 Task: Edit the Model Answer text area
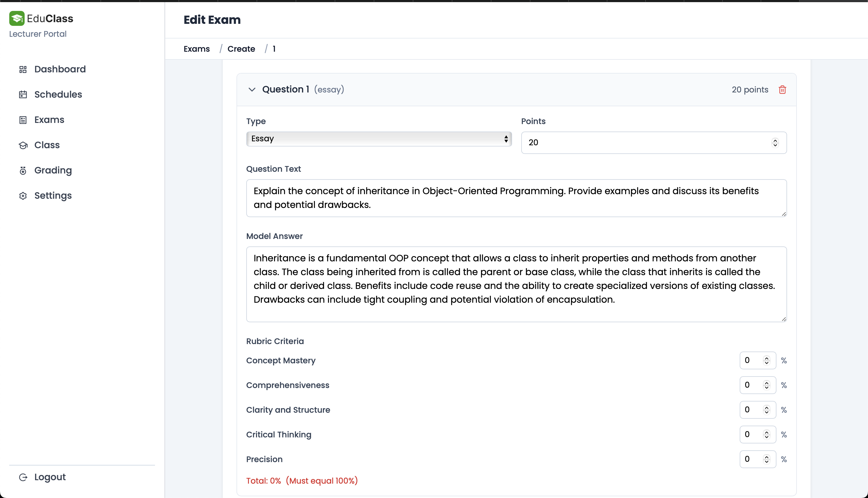click(516, 284)
